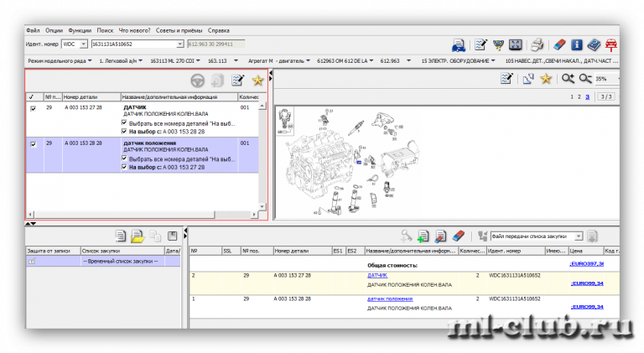
Task: Open '612963 OM 612 DE LA' dropdown
Action: pos(345,60)
